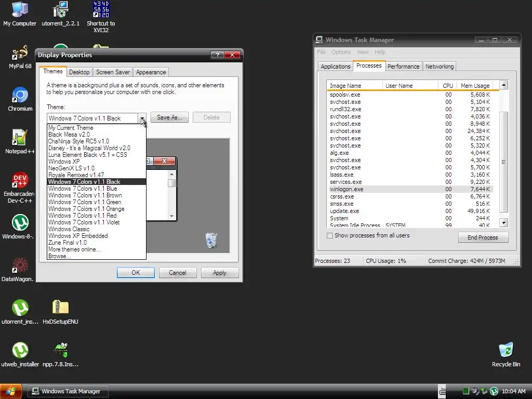Select the utorrent_ins... desktop icon
This screenshot has height=399, width=532.
pos(20,312)
